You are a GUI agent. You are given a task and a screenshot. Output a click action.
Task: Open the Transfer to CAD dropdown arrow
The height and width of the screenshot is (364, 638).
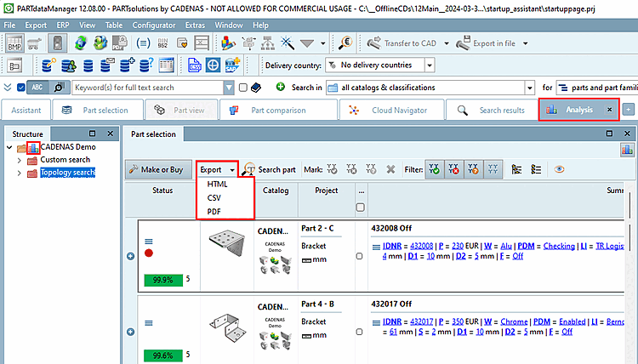(447, 43)
